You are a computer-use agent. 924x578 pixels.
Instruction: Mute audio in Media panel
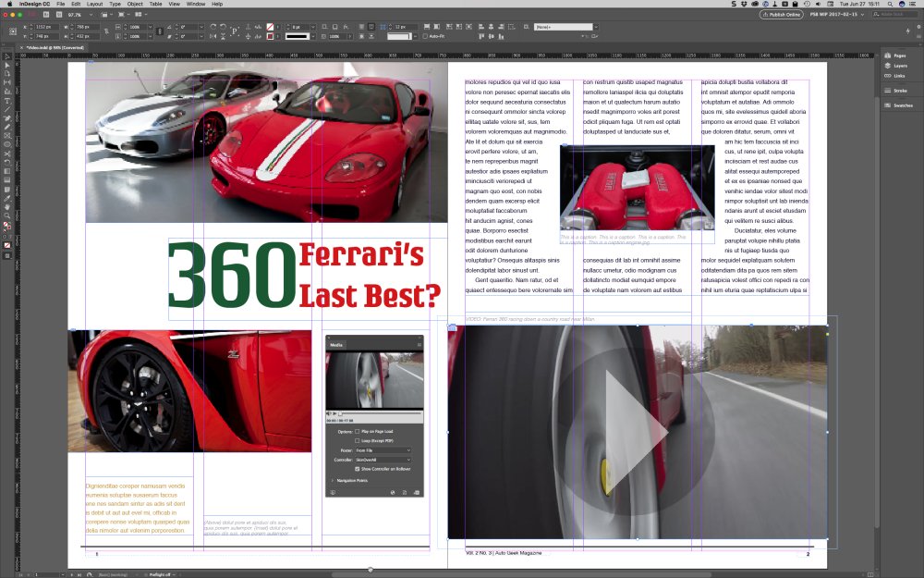328,413
